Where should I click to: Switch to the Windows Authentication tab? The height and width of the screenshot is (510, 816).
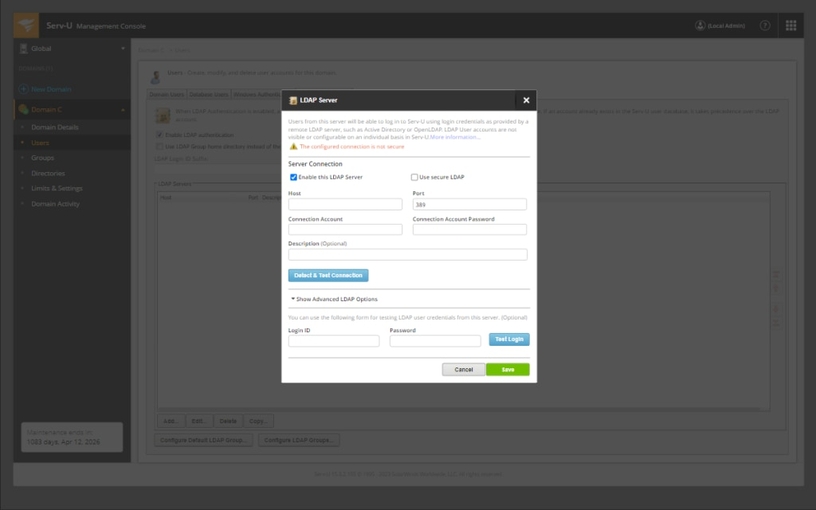[257, 94]
